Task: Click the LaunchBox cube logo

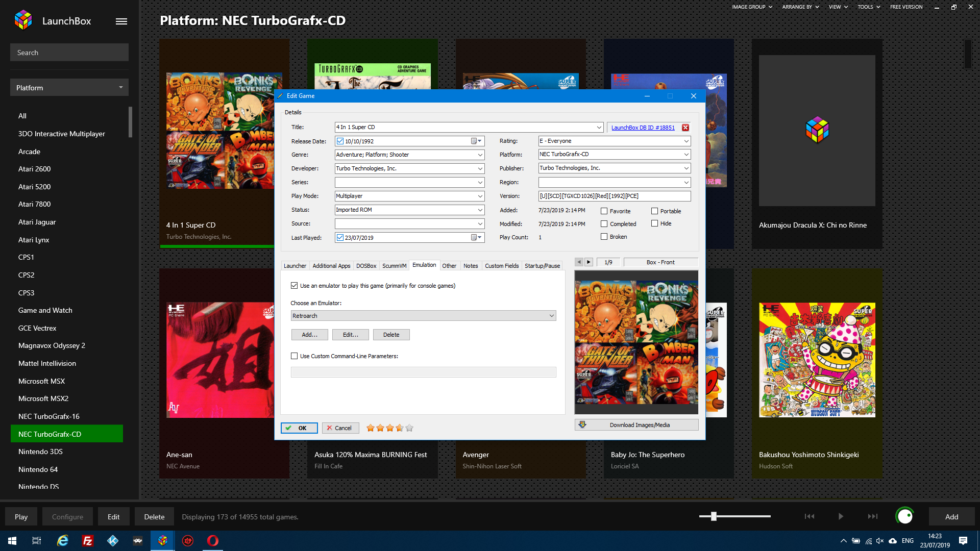Action: [x=23, y=20]
